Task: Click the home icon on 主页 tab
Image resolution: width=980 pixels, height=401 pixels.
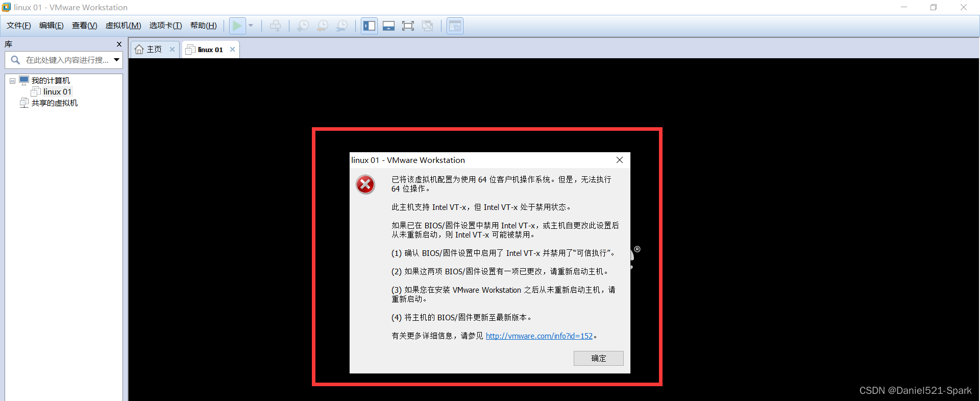Action: click(139, 50)
